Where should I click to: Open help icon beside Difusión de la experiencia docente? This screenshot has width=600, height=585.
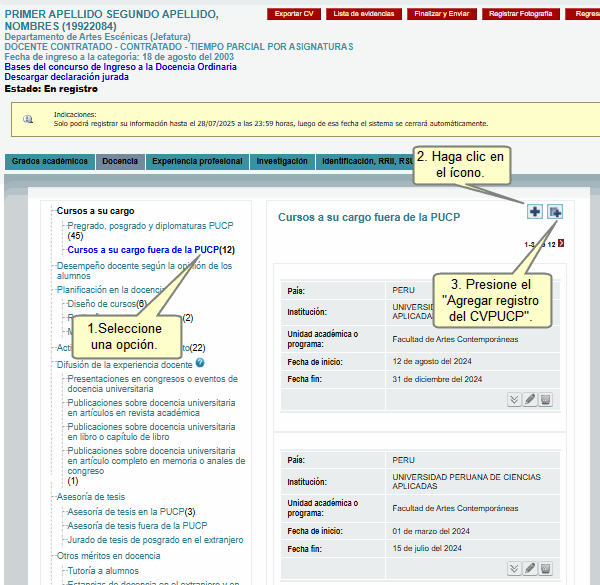[200, 363]
